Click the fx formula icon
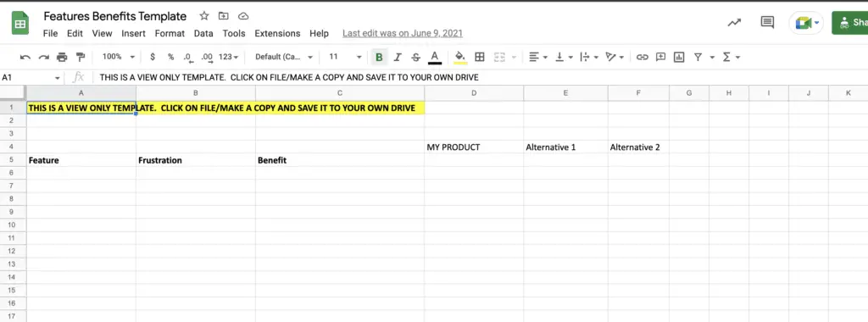 79,77
